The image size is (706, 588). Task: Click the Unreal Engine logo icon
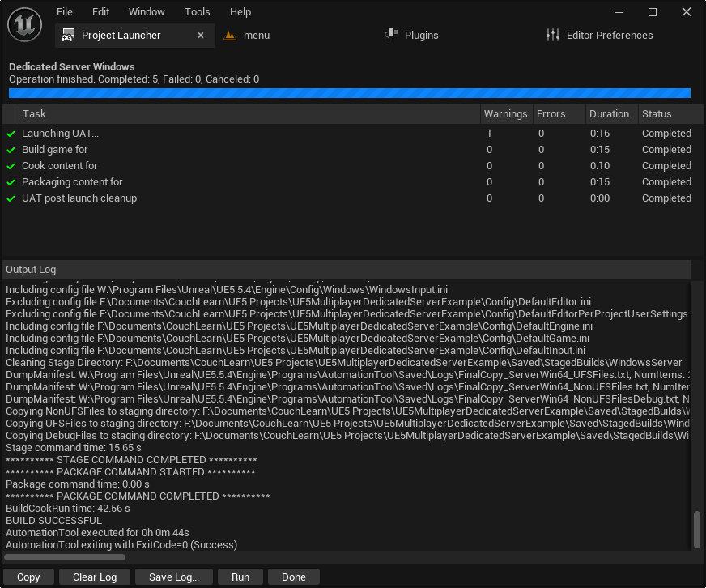click(x=25, y=25)
